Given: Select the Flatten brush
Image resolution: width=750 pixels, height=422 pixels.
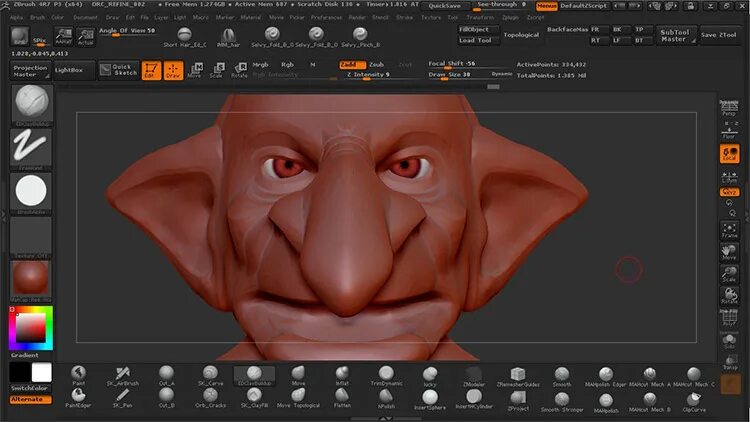Looking at the screenshot, I should (342, 398).
